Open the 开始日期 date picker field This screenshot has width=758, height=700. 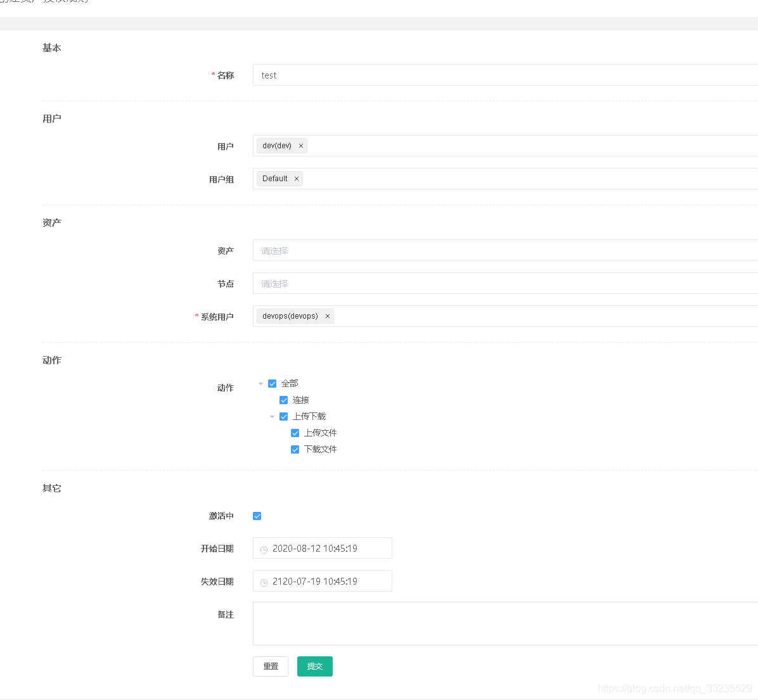click(x=323, y=549)
